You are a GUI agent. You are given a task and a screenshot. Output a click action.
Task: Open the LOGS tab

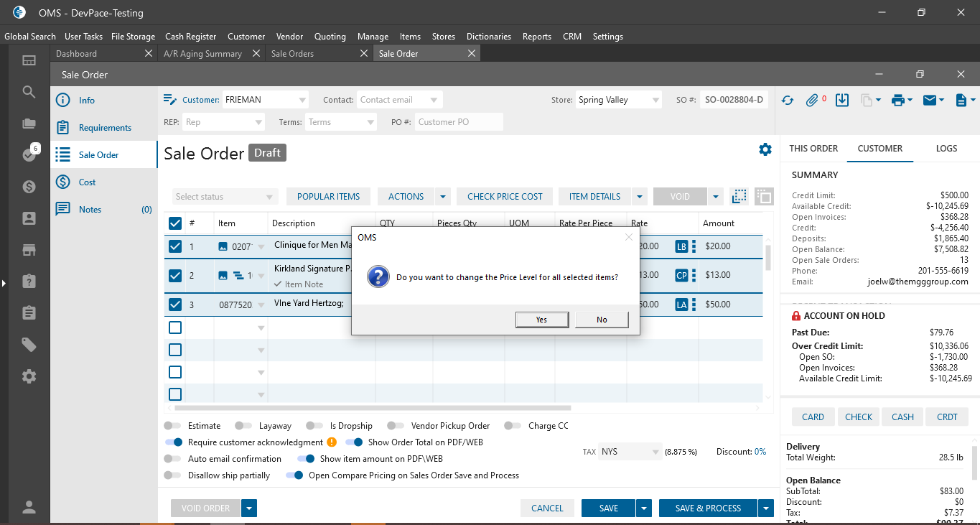(x=947, y=149)
